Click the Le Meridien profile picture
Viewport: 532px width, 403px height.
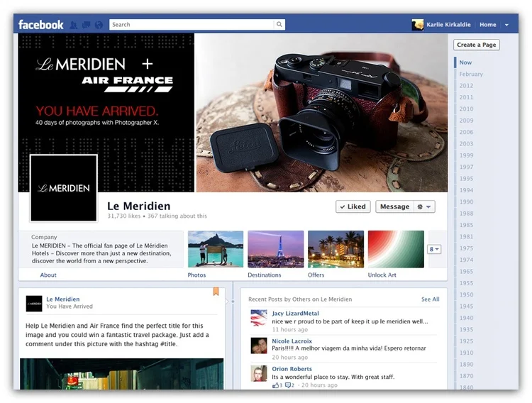point(64,188)
